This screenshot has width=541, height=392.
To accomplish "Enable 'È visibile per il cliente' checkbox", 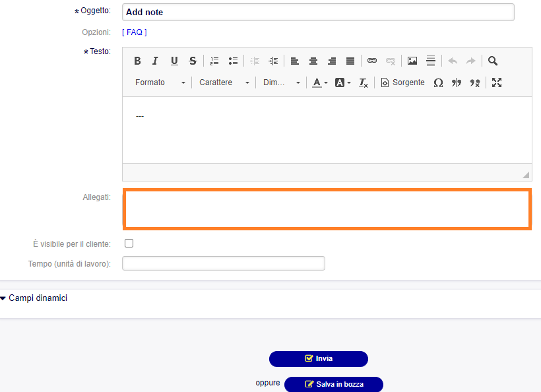I will 129,243.
